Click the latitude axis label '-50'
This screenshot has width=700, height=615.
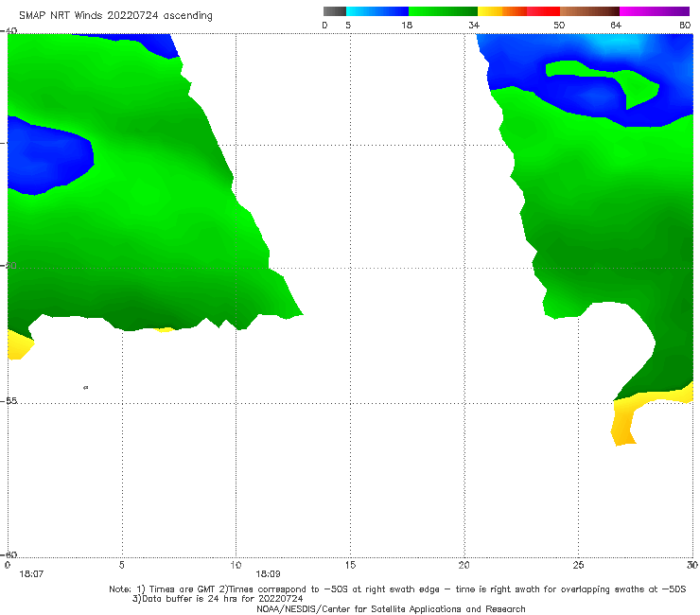click(x=9, y=265)
